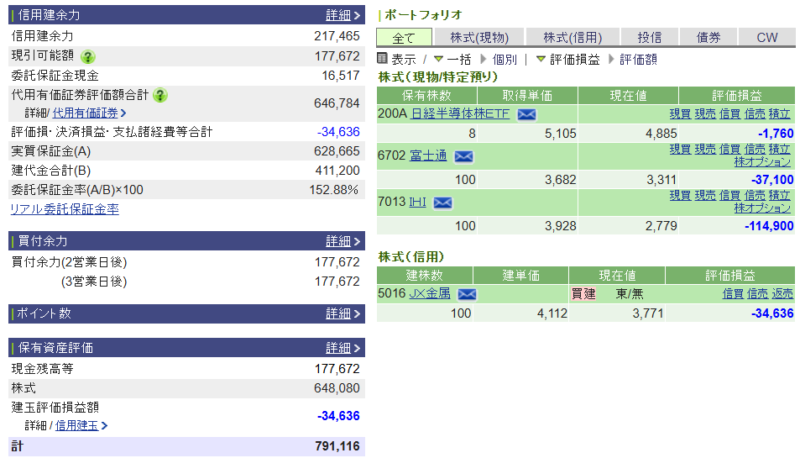Open the 信用建玉 detail link
Screen dimensions: 800x458
pyautogui.click(x=81, y=425)
